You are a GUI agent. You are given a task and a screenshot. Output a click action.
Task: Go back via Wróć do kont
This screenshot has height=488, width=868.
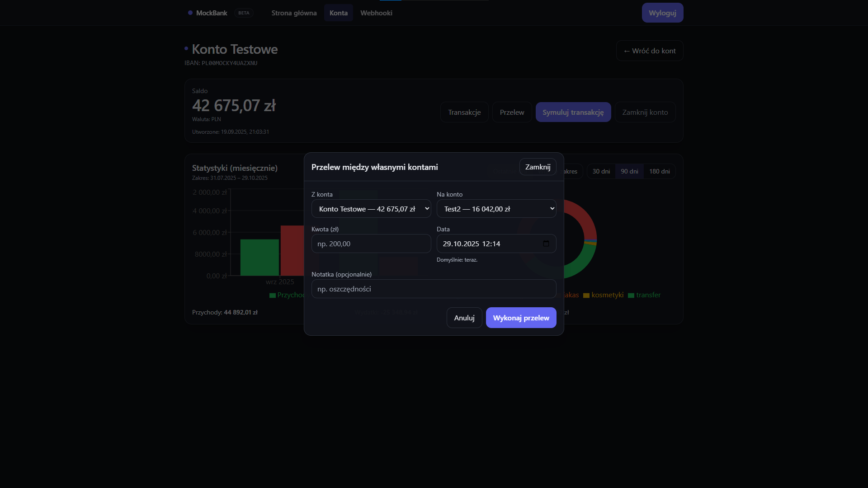pos(649,51)
